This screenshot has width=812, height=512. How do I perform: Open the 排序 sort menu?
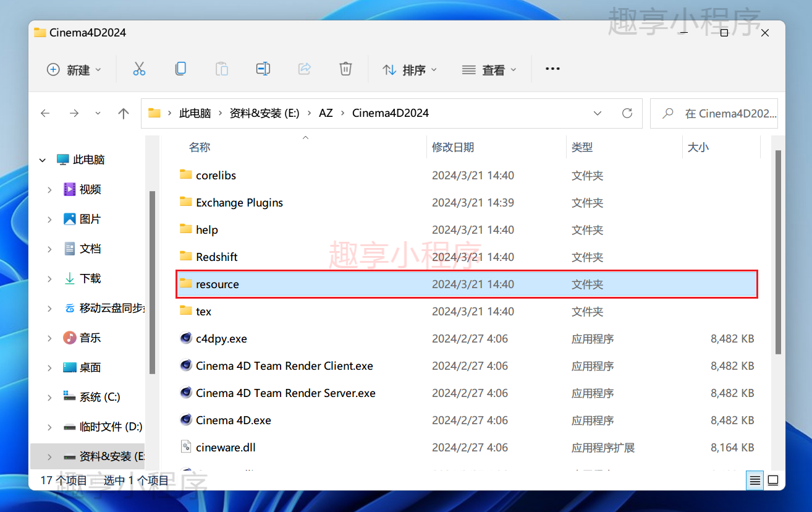pyautogui.click(x=410, y=70)
